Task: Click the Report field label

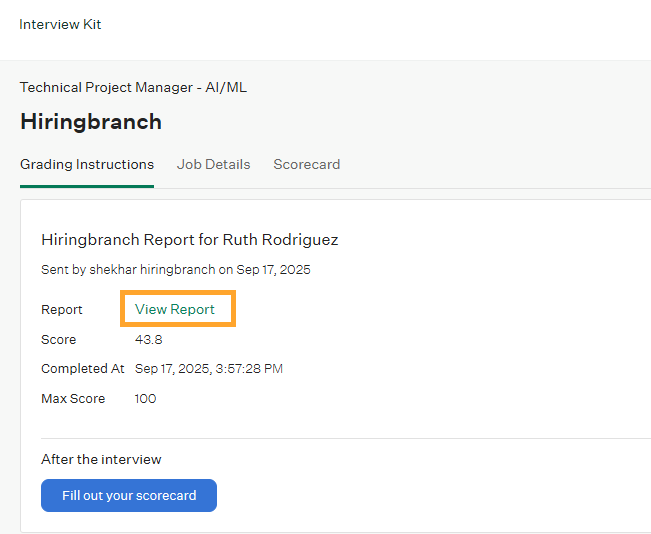Action: point(62,309)
